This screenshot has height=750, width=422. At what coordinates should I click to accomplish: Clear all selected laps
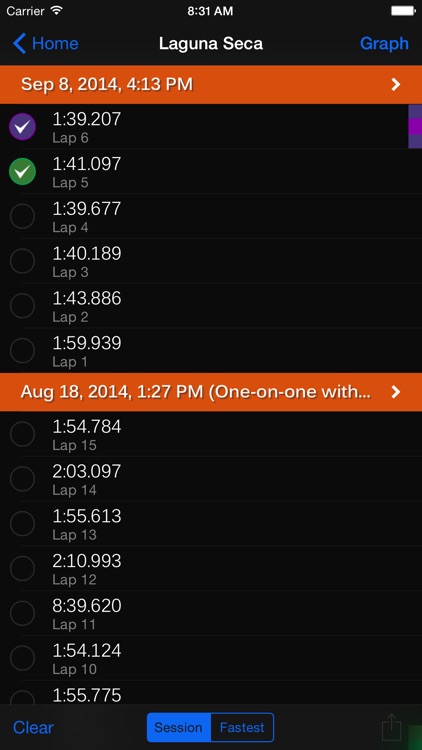coord(33,728)
